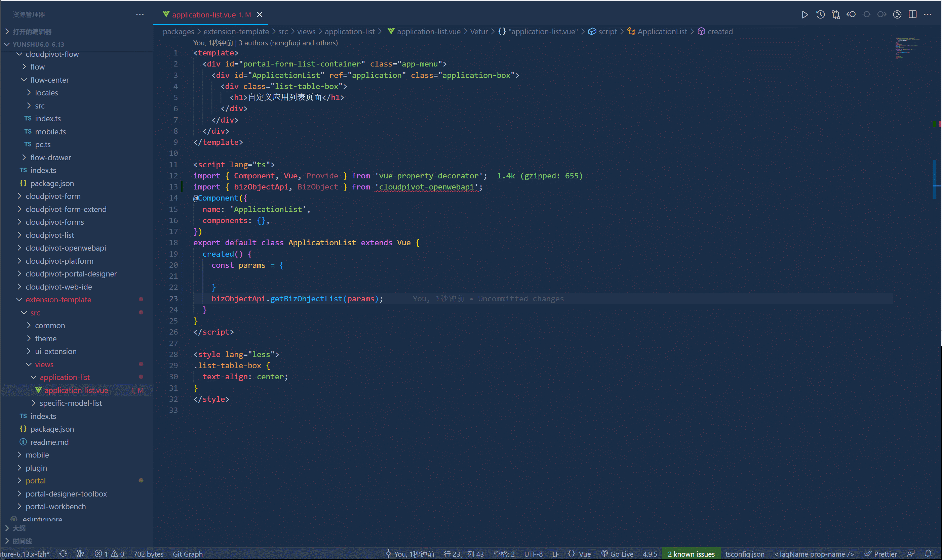This screenshot has height=560, width=942.
Task: Collapse the flow-center folder
Action: click(x=77, y=80)
